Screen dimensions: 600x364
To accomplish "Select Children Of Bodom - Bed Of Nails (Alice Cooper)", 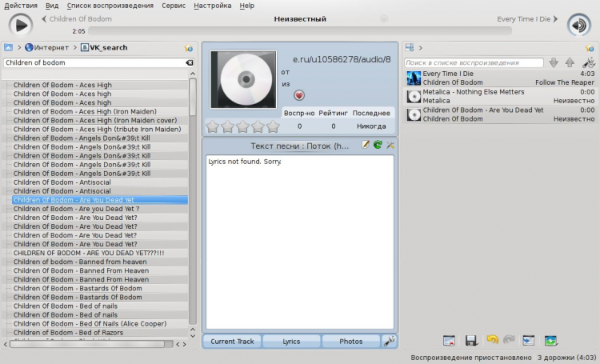I will pyautogui.click(x=90, y=324).
